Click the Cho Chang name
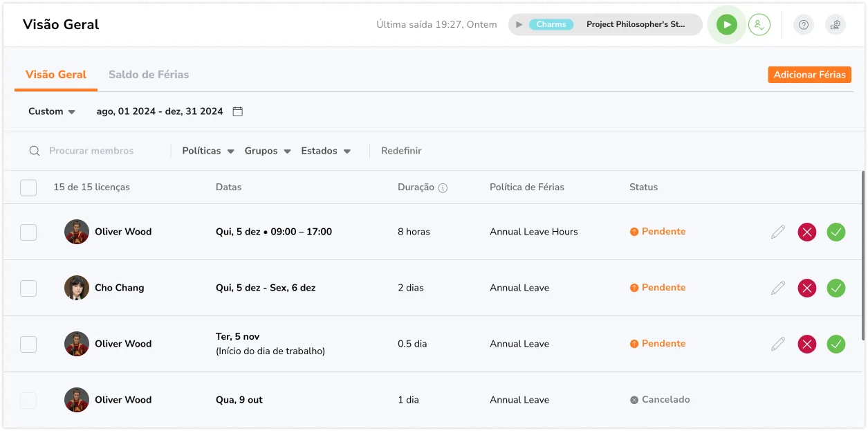 [x=120, y=288]
